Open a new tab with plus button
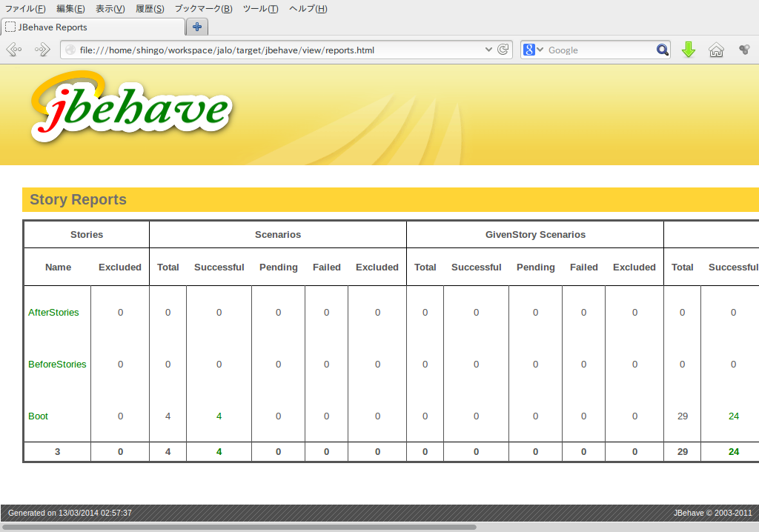The image size is (759, 532). [x=197, y=27]
